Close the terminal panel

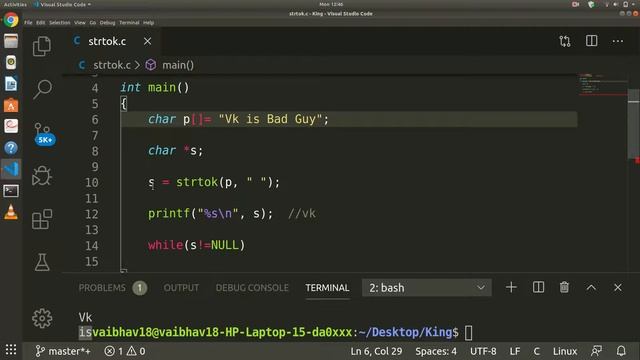click(618, 288)
